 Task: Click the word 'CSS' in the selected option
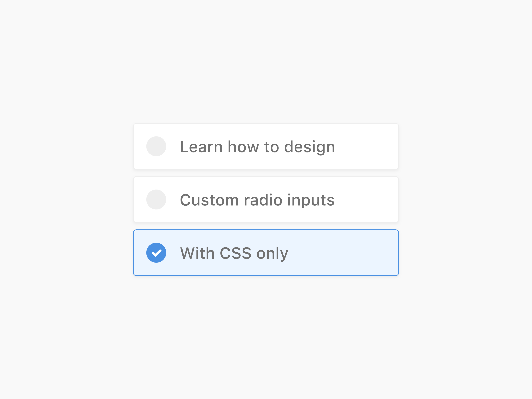235,253
